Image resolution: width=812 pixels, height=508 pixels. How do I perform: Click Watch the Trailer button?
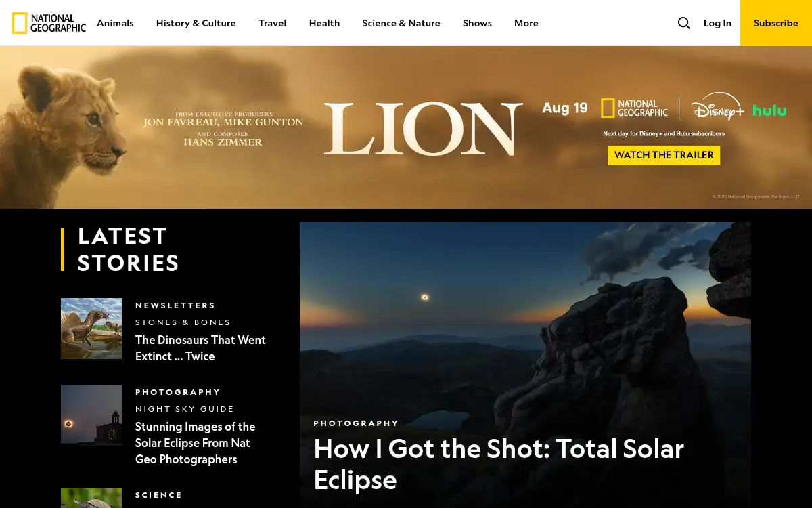pyautogui.click(x=664, y=155)
